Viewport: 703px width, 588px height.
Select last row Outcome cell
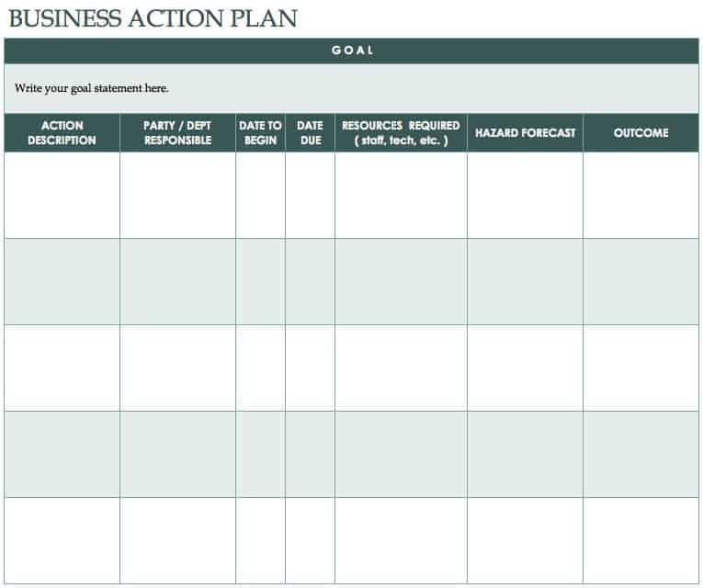641,540
